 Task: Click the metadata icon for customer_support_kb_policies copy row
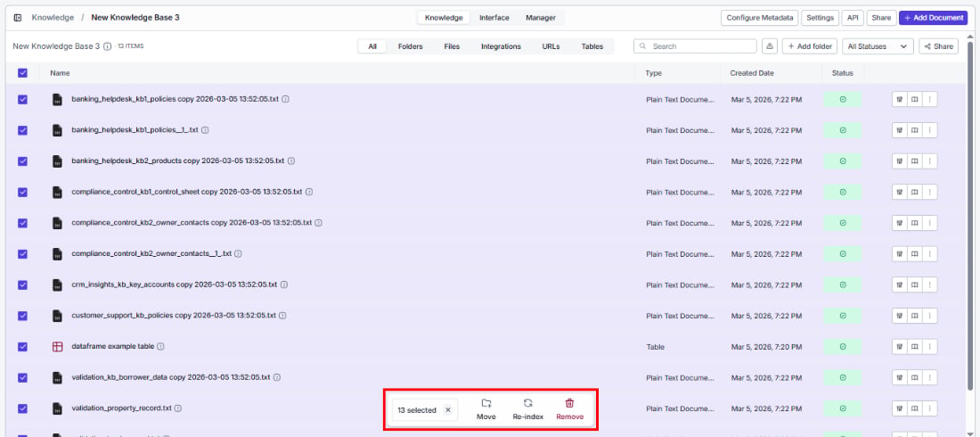900,316
